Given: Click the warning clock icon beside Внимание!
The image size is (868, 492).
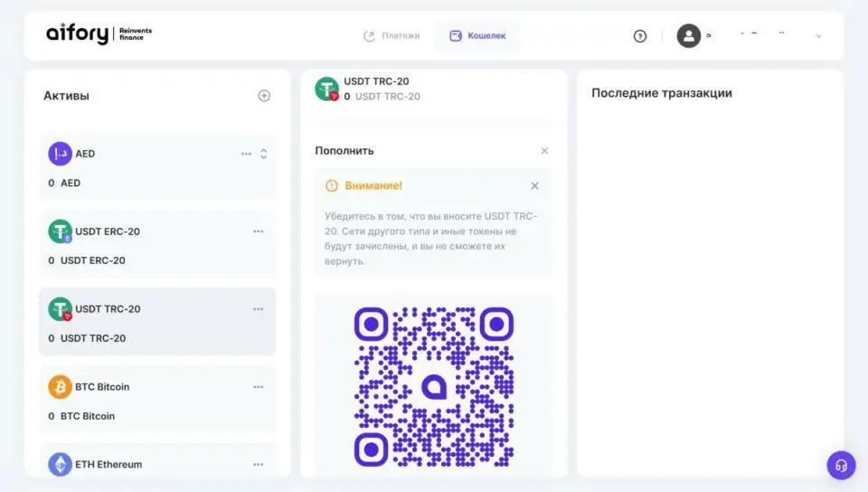Looking at the screenshot, I should tap(331, 186).
